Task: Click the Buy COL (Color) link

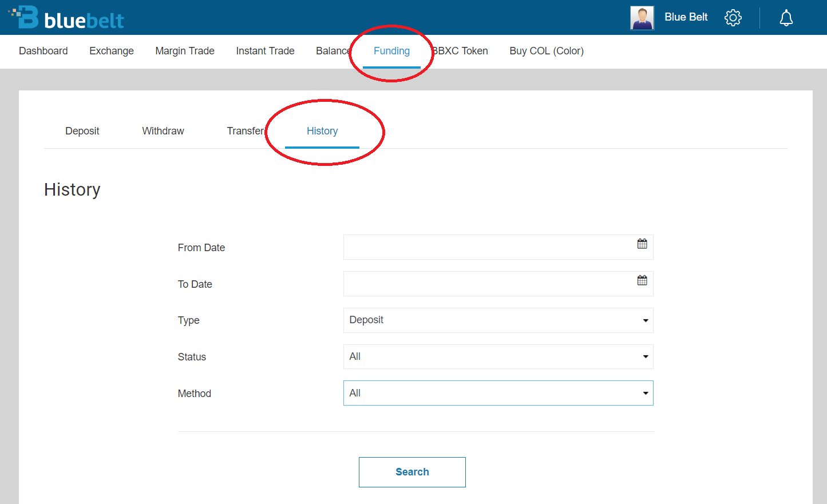Action: [x=547, y=51]
